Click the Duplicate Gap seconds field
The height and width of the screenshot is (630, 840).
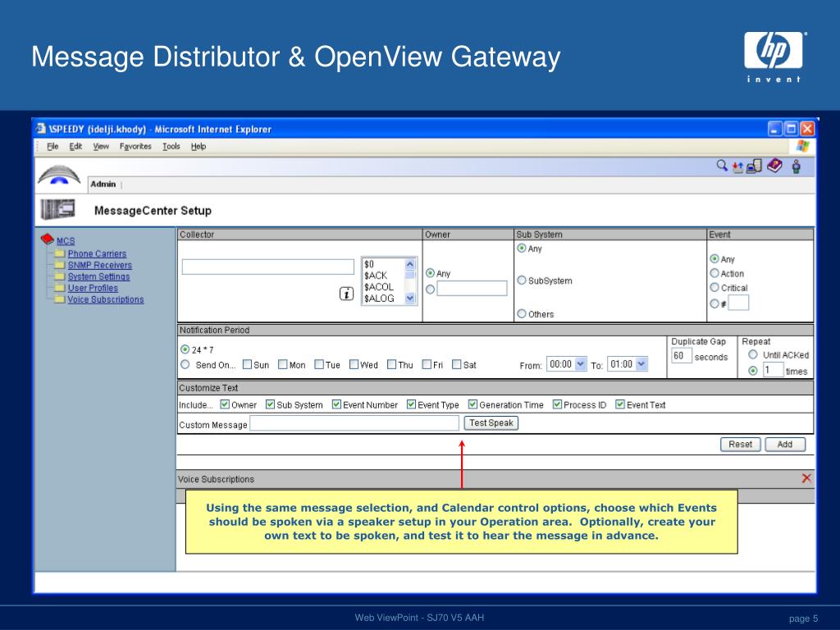[x=681, y=356]
